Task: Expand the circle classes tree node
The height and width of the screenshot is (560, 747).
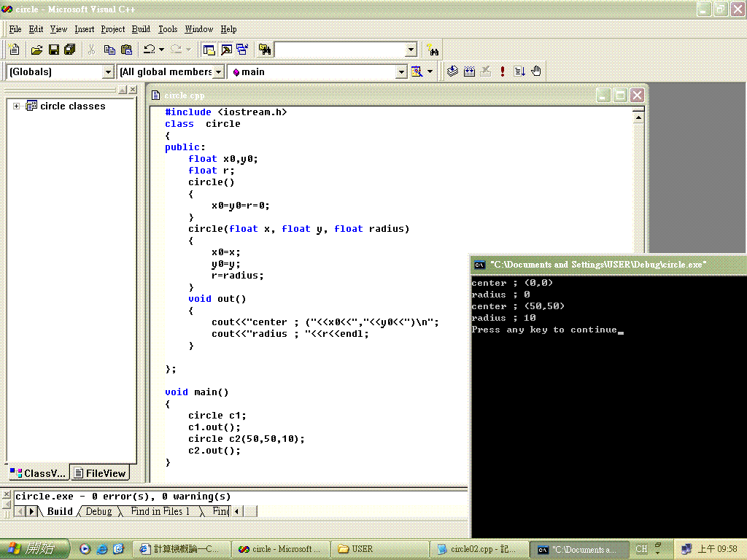Action: (16, 106)
